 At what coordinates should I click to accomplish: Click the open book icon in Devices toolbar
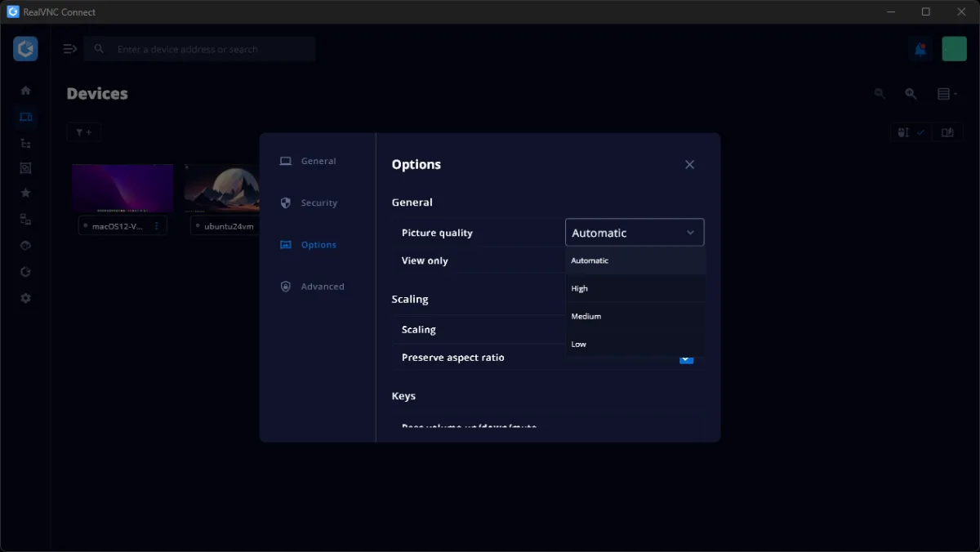click(x=947, y=132)
